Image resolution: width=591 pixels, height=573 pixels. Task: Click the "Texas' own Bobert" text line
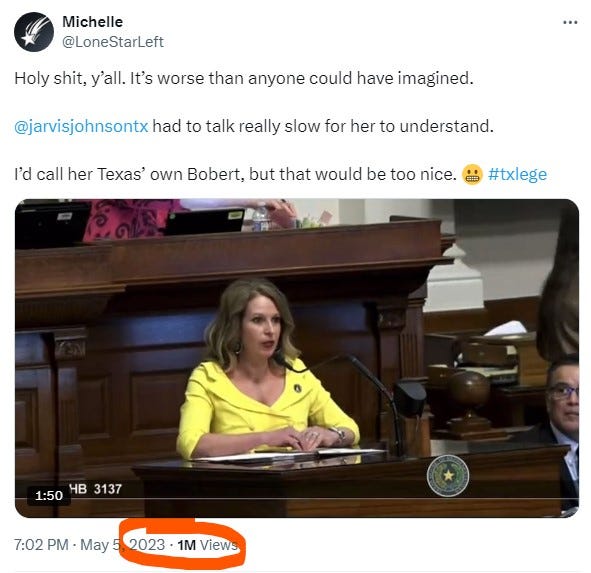236,175
